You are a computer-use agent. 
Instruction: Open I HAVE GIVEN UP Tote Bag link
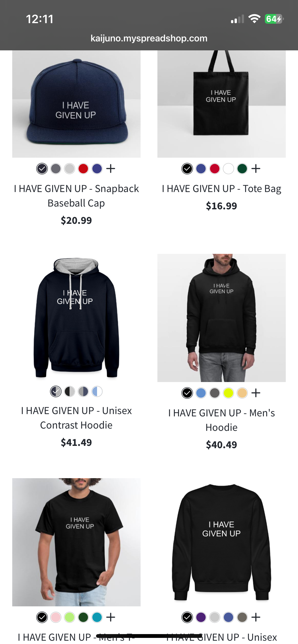pyautogui.click(x=222, y=189)
